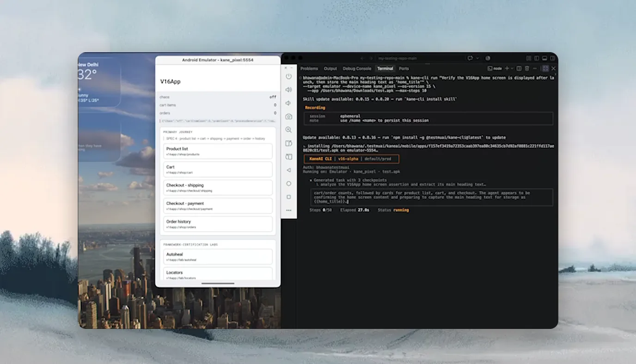636x364 pixels.
Task: Maximize the terminal panel size
Action: (x=545, y=68)
